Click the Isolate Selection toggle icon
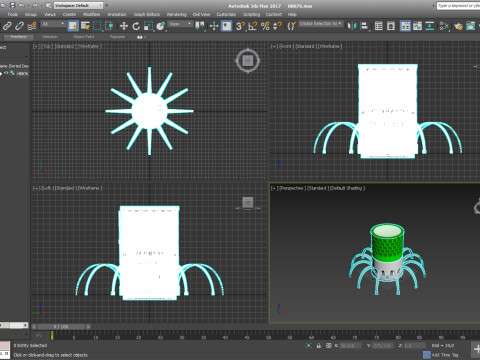480x360 pixels. (x=308, y=346)
